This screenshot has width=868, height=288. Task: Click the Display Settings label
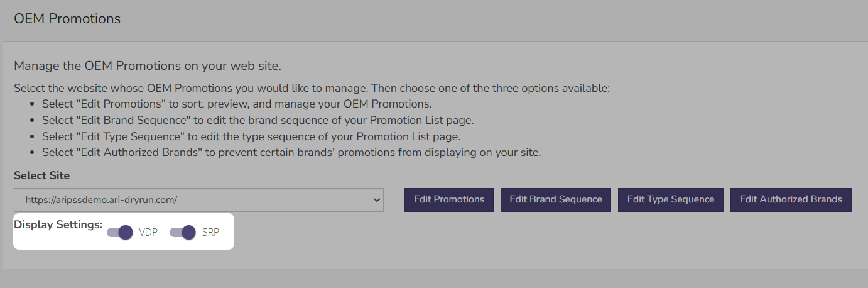click(58, 224)
